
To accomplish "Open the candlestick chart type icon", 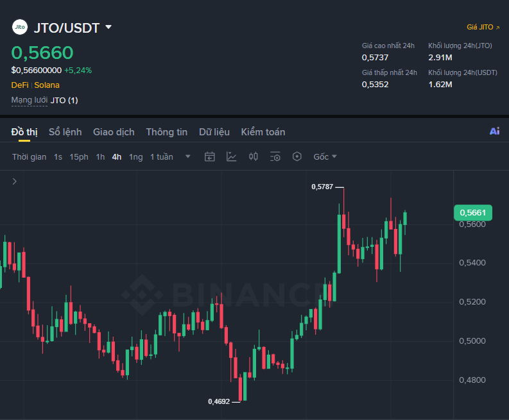I will (253, 156).
